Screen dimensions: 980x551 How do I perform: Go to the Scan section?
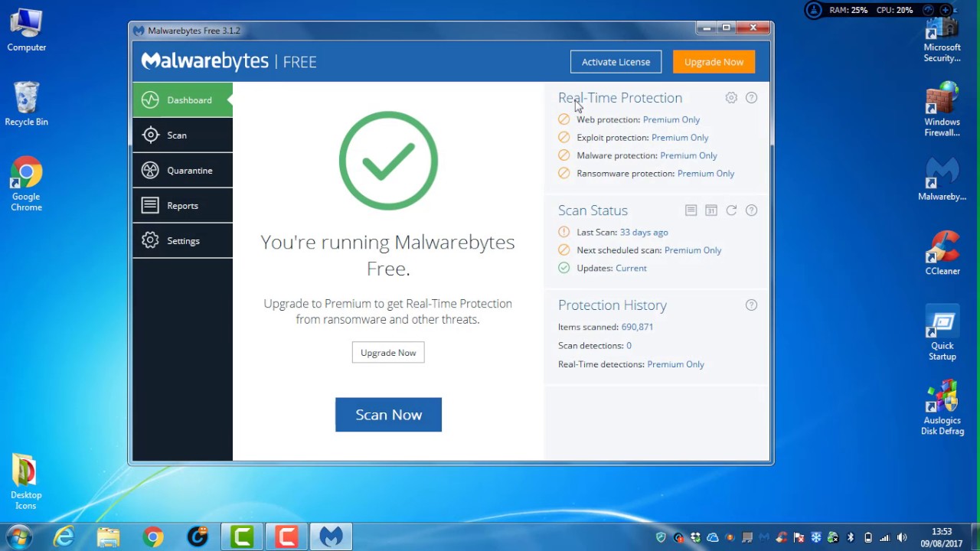click(182, 135)
